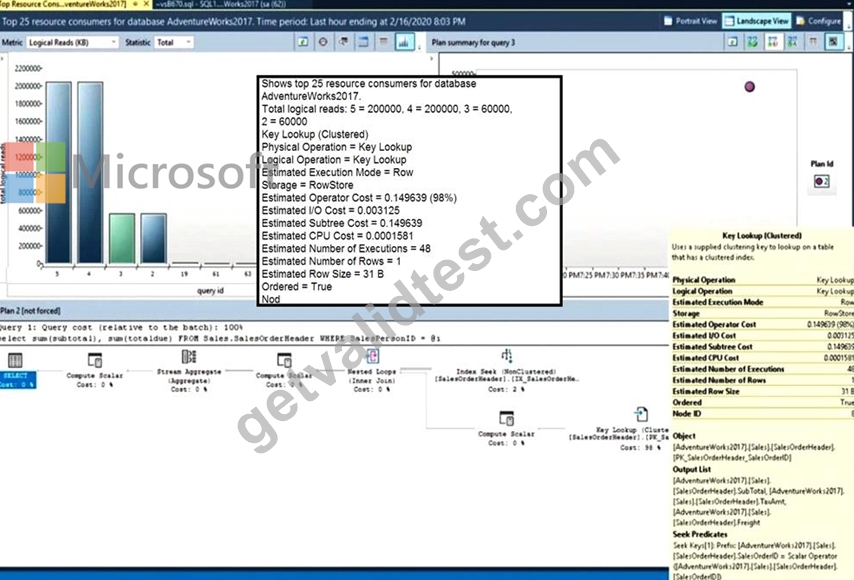Click the 'Plan 2 [not forced]' header
Screen dimensions: 854x580
point(30,311)
